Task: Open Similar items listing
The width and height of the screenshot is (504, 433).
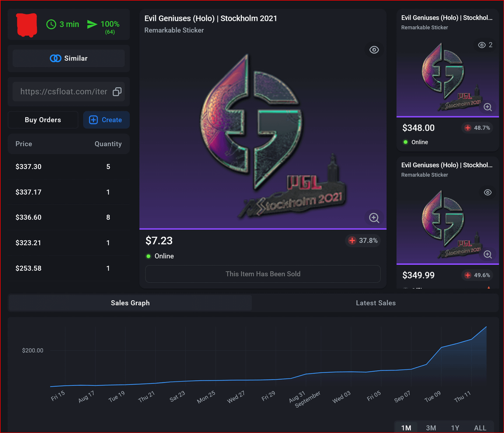Action: [x=69, y=58]
